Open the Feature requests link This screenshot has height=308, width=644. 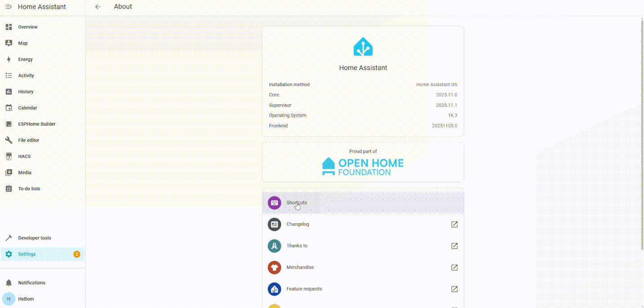pos(363,289)
